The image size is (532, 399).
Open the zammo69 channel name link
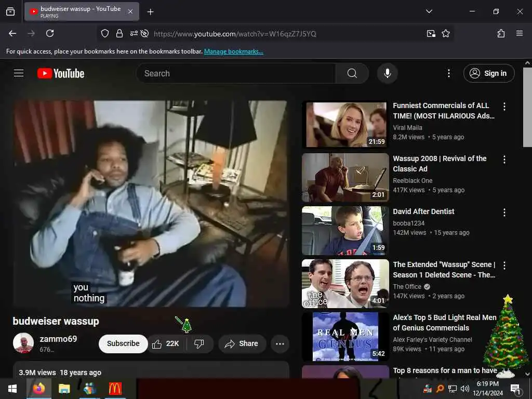tap(58, 339)
